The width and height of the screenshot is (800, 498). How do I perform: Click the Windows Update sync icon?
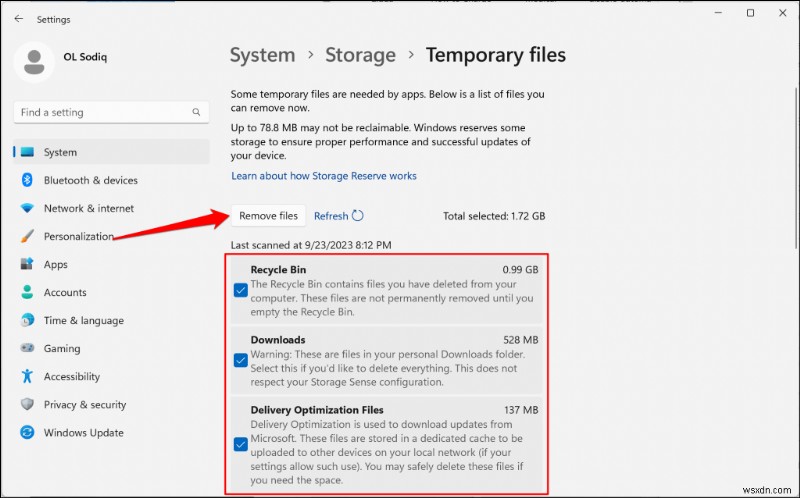point(27,432)
